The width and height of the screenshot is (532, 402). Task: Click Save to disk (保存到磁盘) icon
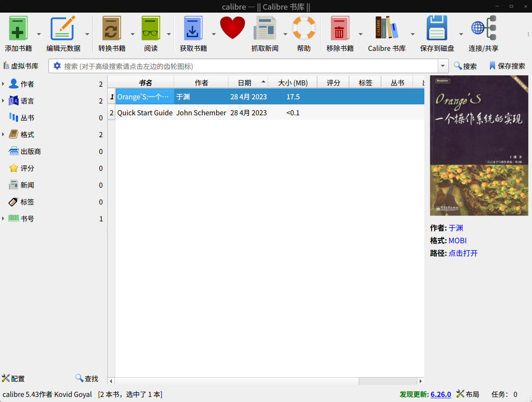click(x=437, y=29)
